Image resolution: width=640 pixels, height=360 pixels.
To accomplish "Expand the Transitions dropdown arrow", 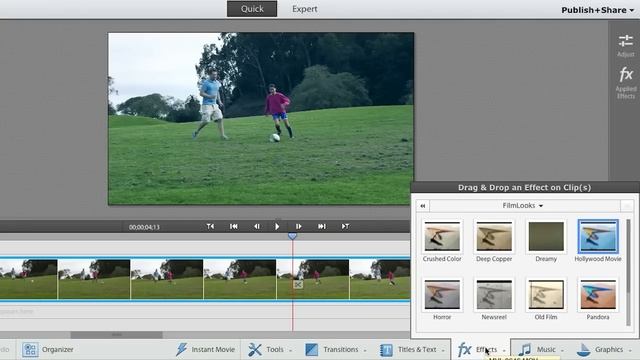I will click(x=365, y=351).
